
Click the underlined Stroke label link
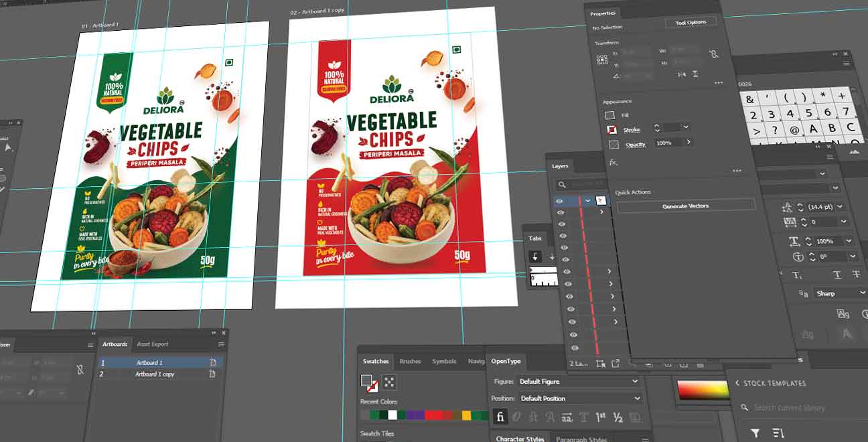pyautogui.click(x=632, y=129)
